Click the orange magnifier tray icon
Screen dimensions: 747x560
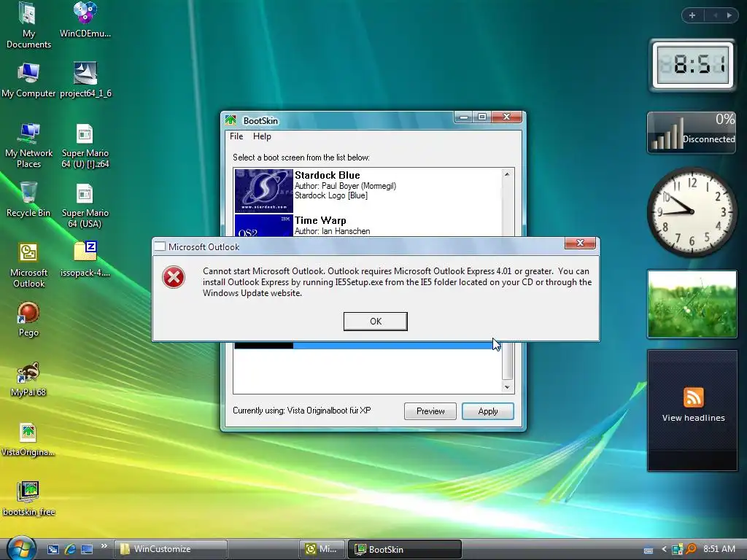coord(691,548)
